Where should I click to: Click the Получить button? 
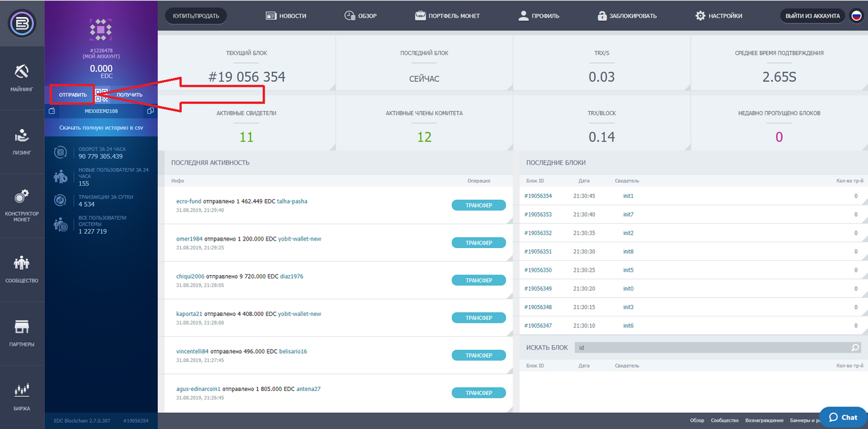click(129, 95)
